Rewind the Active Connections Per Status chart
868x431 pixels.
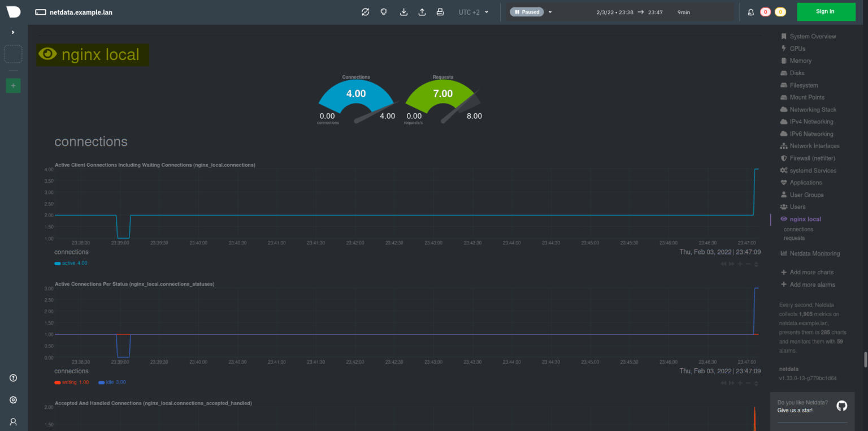[x=724, y=383]
